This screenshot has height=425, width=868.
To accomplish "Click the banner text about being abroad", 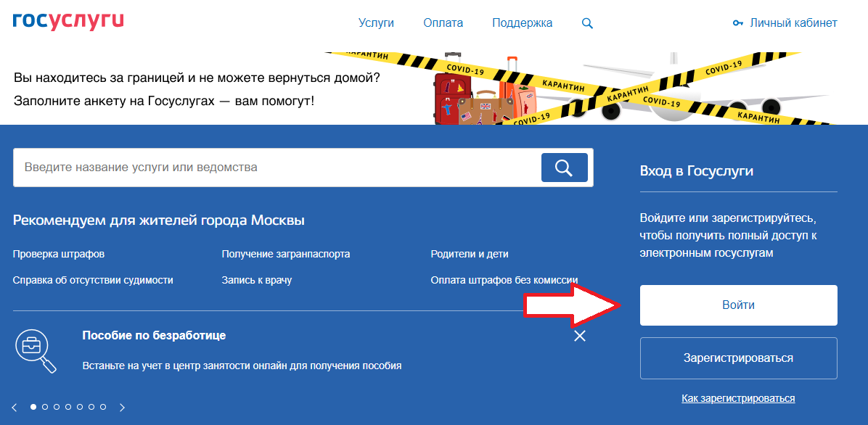I will tap(197, 77).
